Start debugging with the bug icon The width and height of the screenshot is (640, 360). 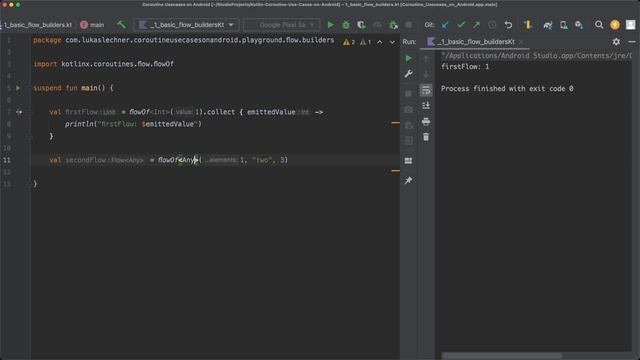[346, 24]
